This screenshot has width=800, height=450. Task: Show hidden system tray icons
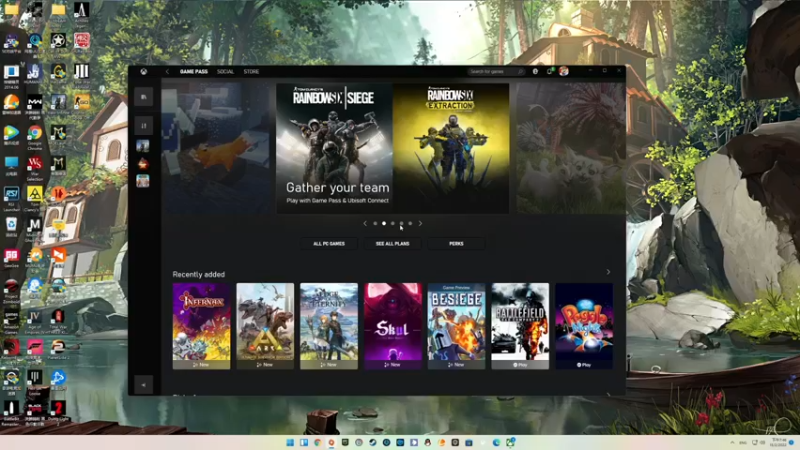733,442
